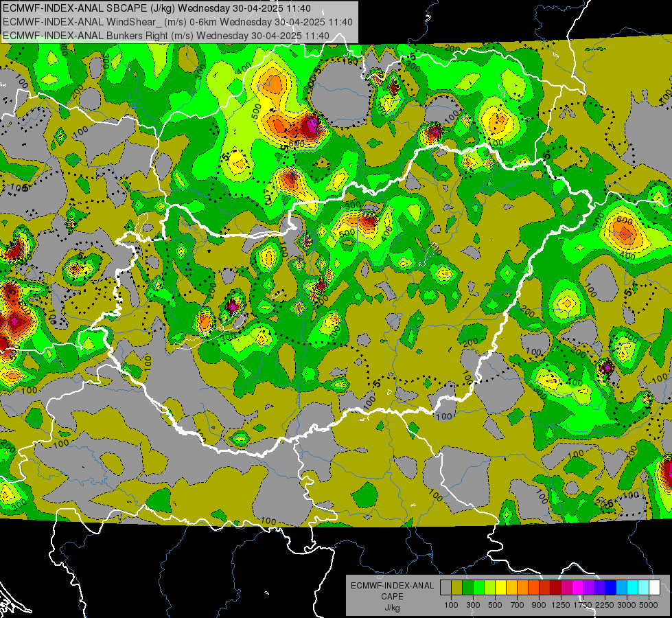672x618 pixels.
Task: Click the J/kg unit label in the legend
Action: 392,607
